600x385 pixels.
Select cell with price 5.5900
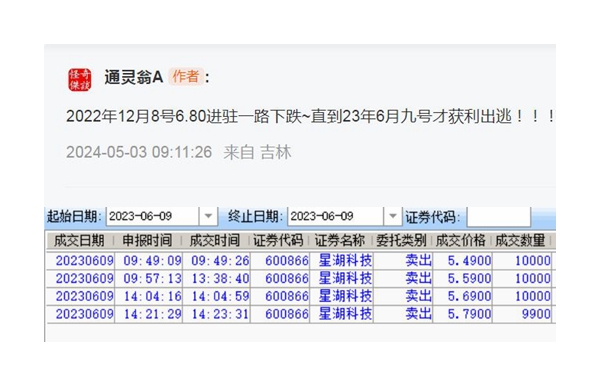pos(462,278)
